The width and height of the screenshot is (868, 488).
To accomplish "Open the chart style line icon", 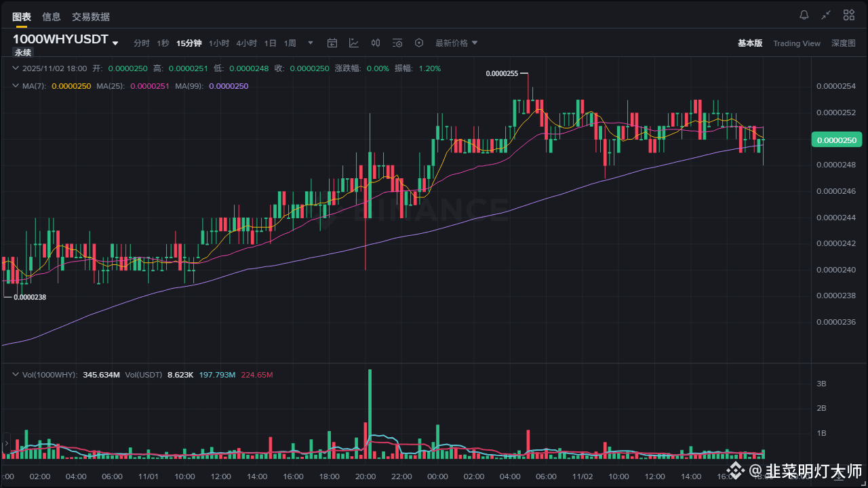I will (x=354, y=43).
